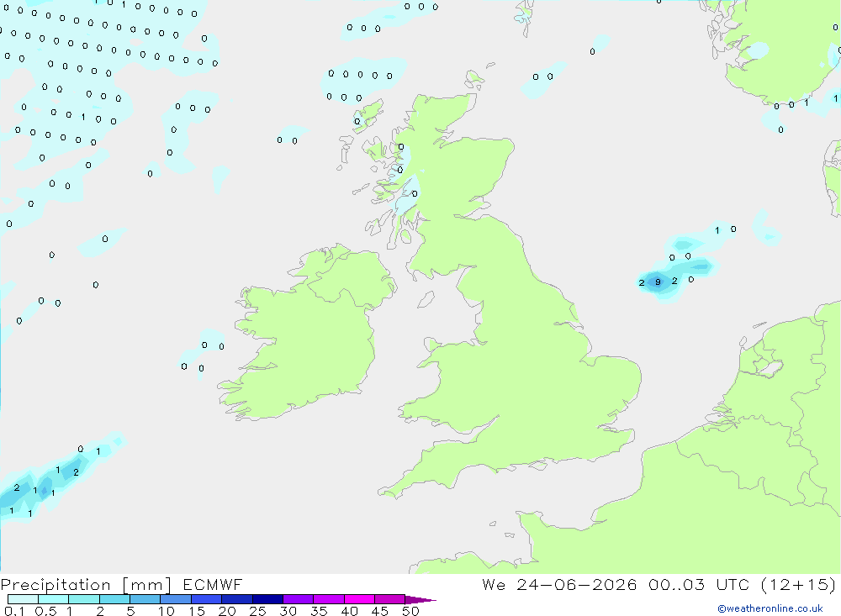
Task: Click the '35' legend scale label
Action: (x=319, y=611)
